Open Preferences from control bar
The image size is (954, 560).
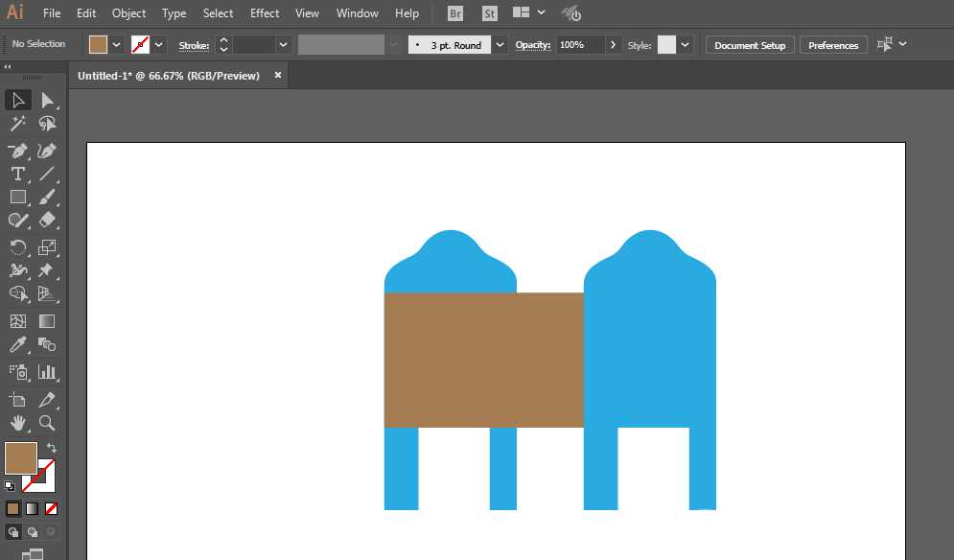(x=833, y=45)
